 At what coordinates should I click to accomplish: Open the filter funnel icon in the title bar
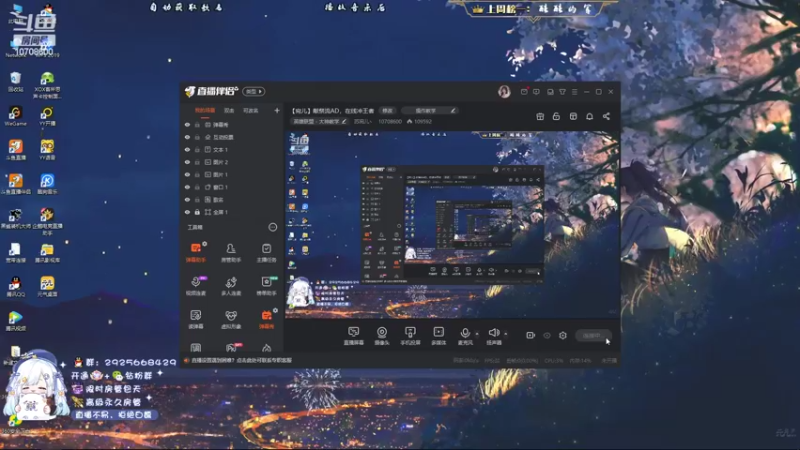[x=562, y=92]
